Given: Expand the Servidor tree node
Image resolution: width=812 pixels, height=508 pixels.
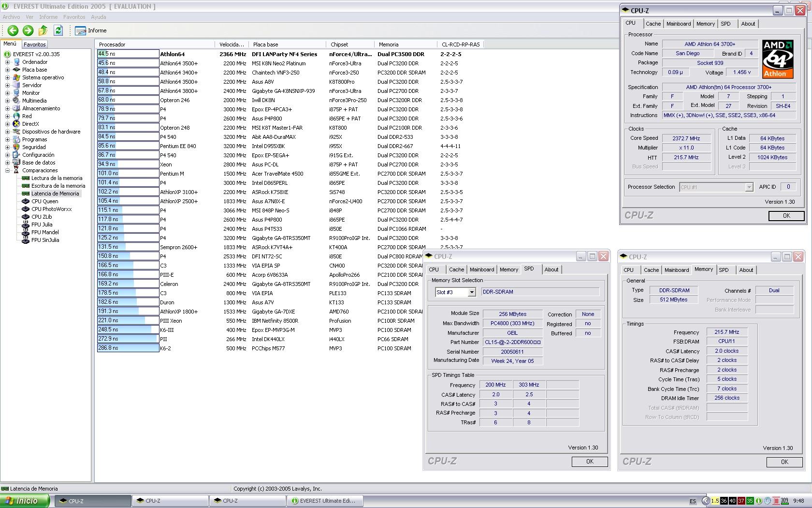Looking at the screenshot, I should [x=7, y=85].
